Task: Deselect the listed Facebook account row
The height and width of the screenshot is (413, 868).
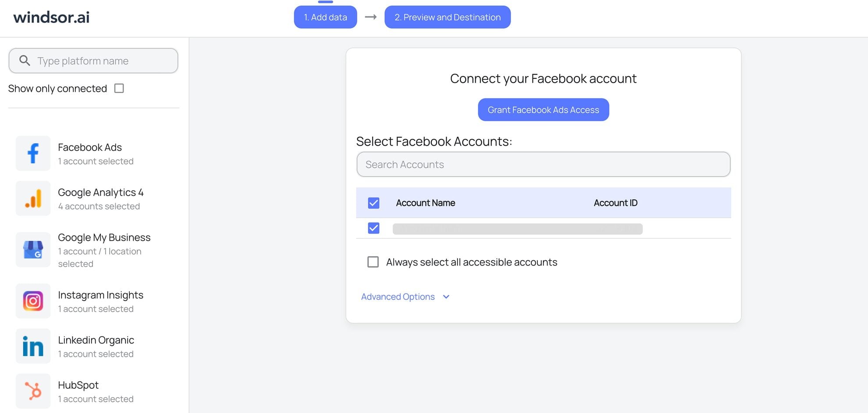Action: click(x=373, y=228)
